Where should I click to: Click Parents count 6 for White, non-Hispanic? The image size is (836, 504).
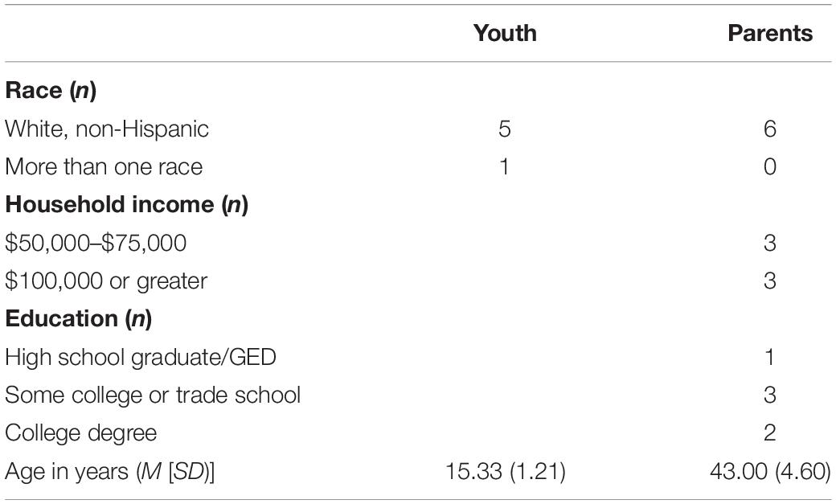[770, 129]
